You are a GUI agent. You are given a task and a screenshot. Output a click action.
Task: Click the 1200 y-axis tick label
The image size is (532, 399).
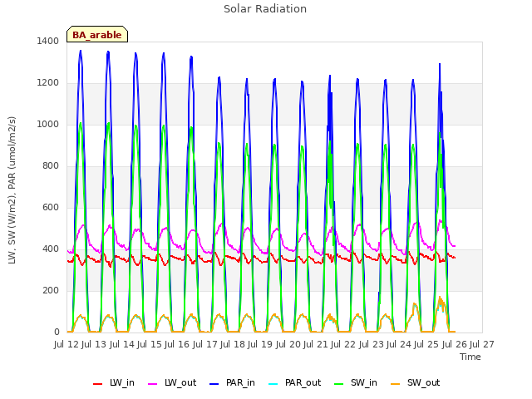pyautogui.click(x=48, y=83)
